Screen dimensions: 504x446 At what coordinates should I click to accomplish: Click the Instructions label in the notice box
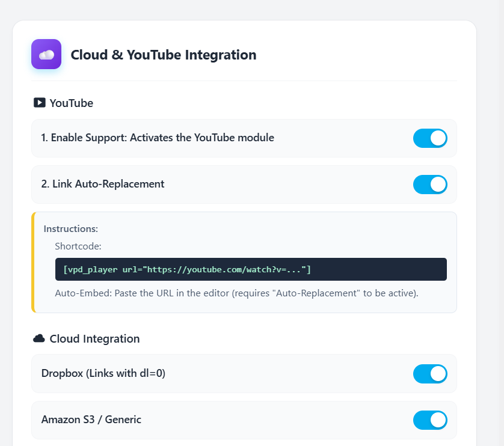[71, 229]
